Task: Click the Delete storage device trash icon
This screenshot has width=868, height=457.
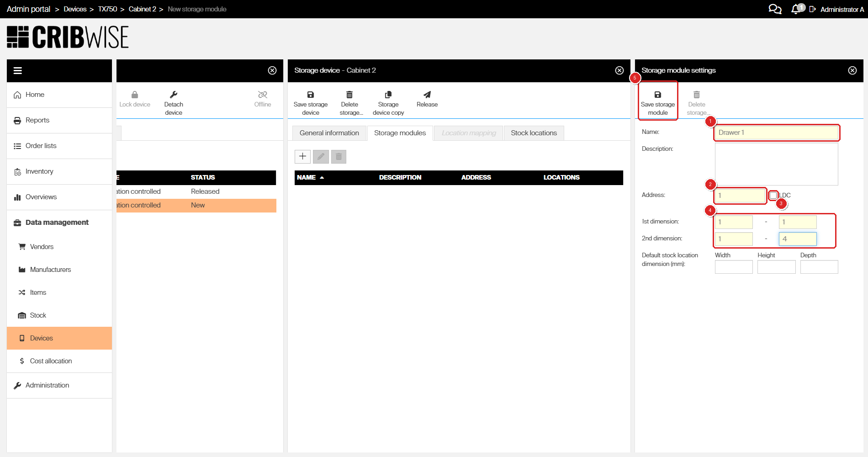Action: click(349, 95)
